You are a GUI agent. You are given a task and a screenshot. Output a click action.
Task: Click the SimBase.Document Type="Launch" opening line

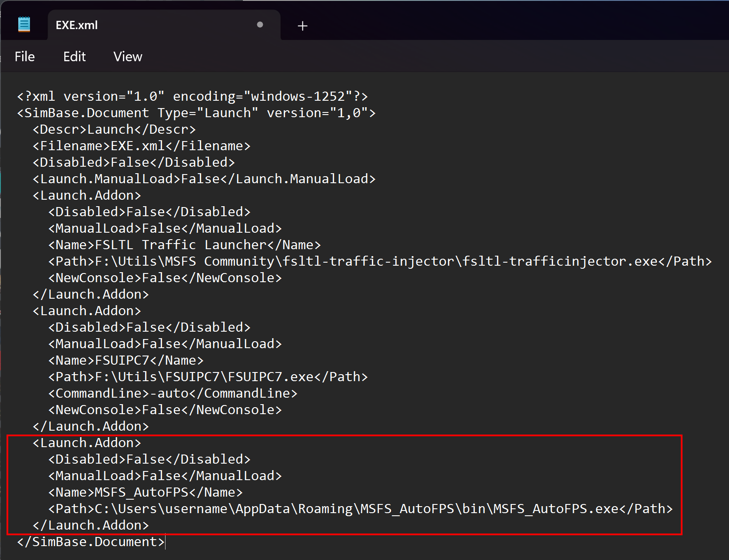[196, 113]
